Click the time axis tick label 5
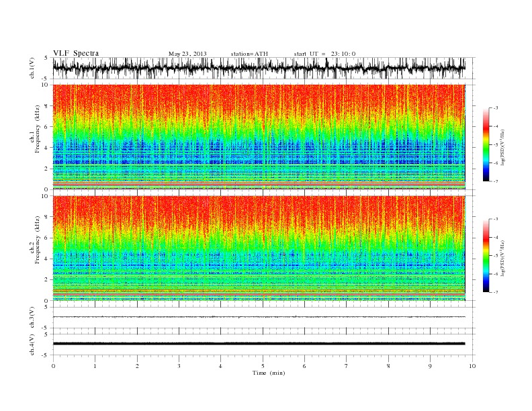This screenshot has height=411, width=532. point(263,366)
